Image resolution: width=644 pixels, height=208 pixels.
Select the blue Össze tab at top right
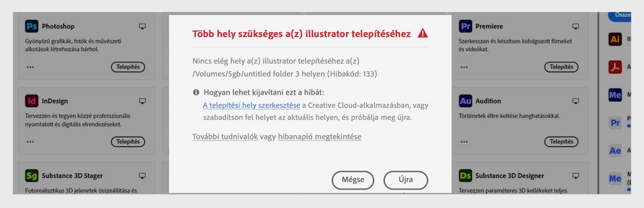pyautogui.click(x=620, y=16)
